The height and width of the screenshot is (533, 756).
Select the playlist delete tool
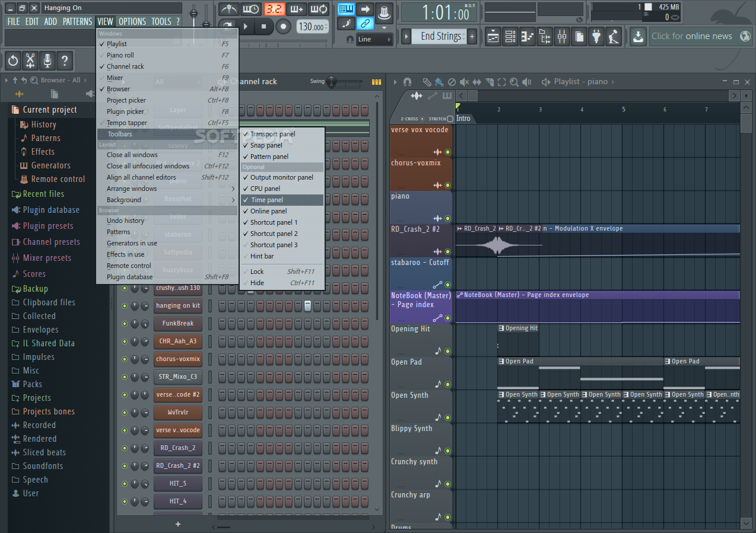pyautogui.click(x=452, y=82)
